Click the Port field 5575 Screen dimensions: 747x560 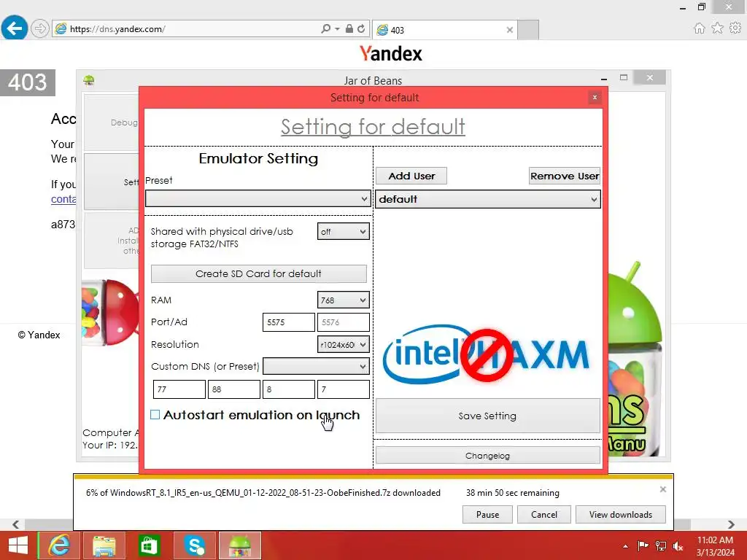[x=289, y=322]
